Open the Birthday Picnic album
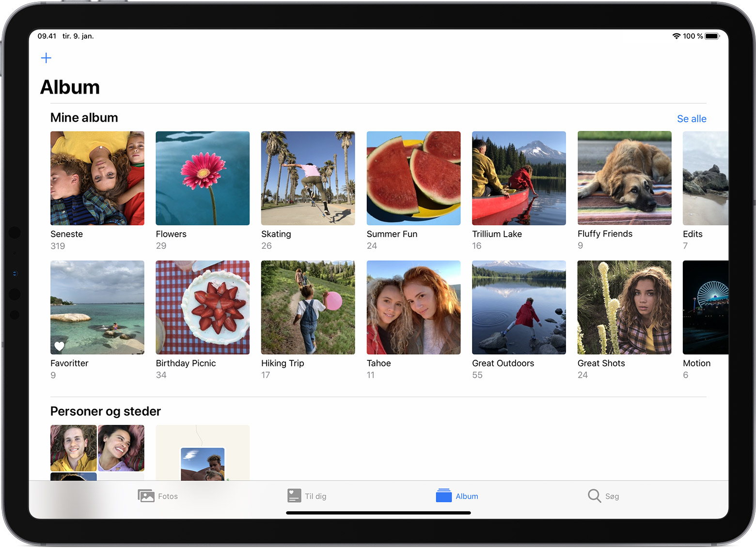Image resolution: width=756 pixels, height=548 pixels. point(202,307)
